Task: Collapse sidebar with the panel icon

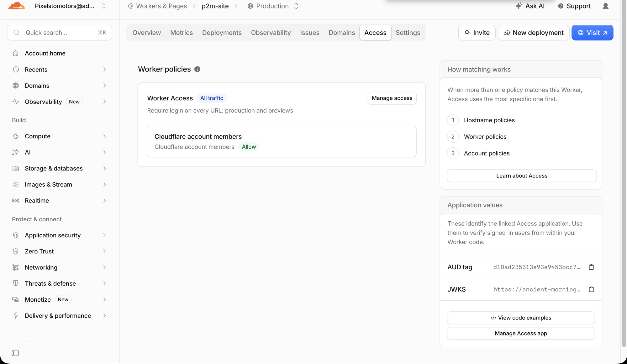Action: (x=15, y=353)
